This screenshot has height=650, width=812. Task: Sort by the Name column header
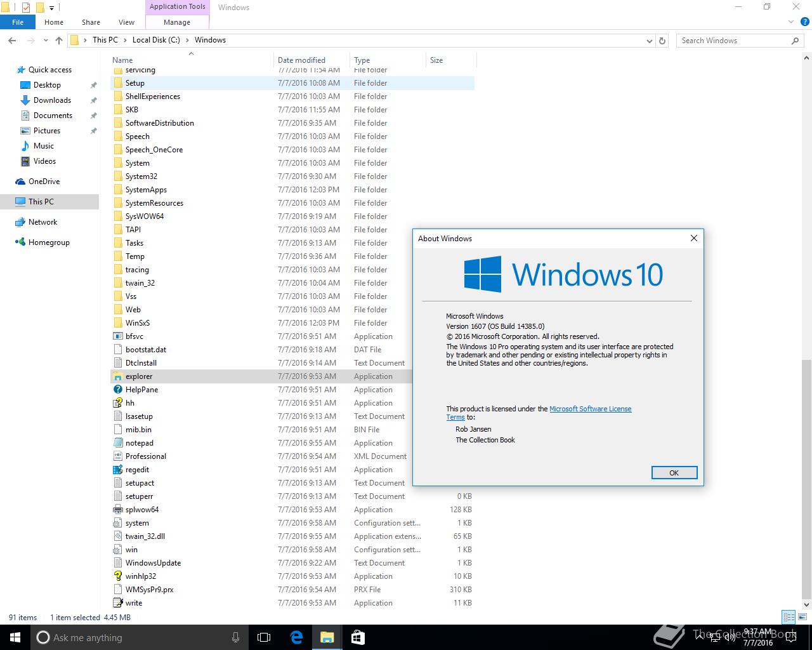191,60
